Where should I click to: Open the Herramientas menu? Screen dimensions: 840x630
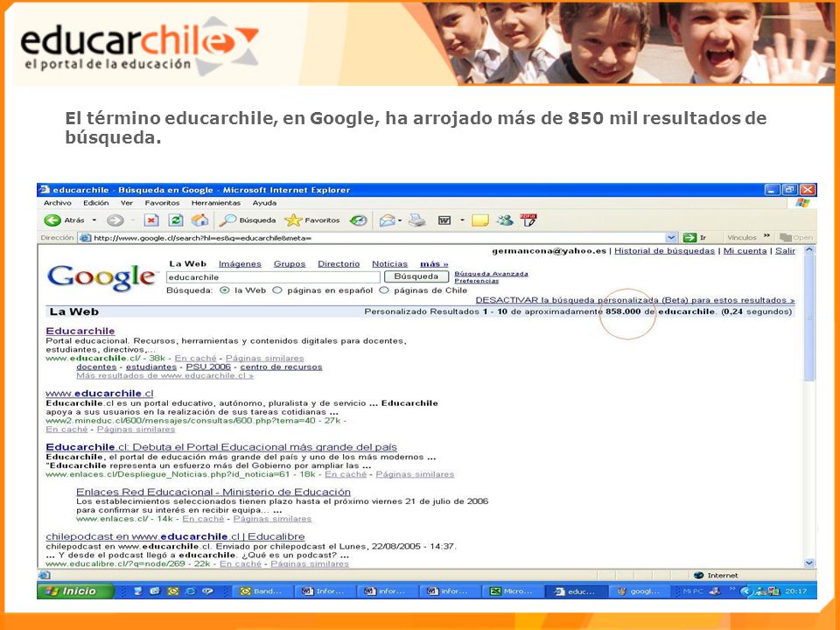pyautogui.click(x=216, y=203)
